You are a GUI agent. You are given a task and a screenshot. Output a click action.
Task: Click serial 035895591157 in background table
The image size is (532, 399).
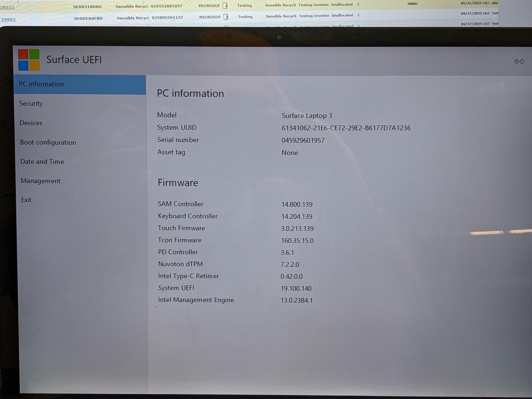167,17
